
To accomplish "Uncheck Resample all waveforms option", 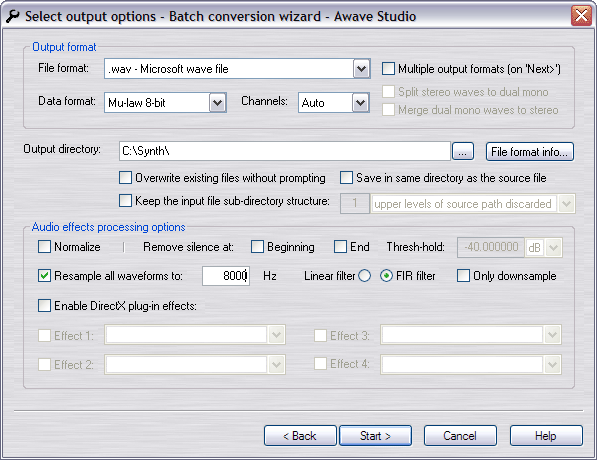I will pos(45,275).
